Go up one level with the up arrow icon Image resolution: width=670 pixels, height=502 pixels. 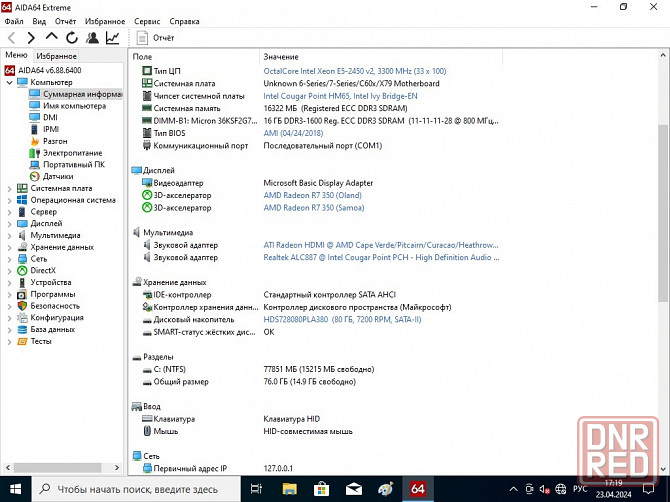pyautogui.click(x=52, y=37)
